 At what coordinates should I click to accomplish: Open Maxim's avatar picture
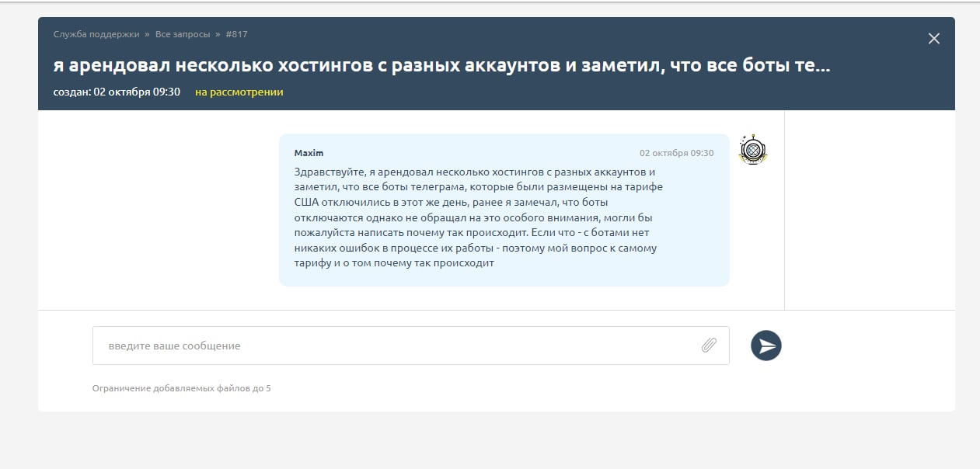pyautogui.click(x=753, y=149)
